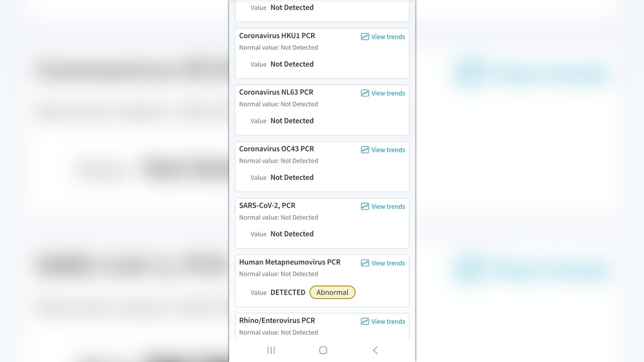
Task: Open View trends link for SARS-CoV-2
Action: [388, 207]
